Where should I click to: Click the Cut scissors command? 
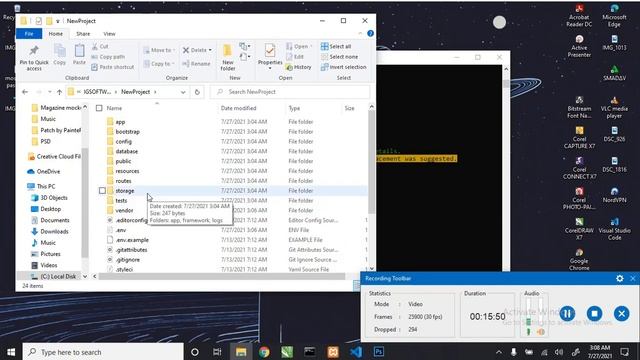tap(100, 47)
